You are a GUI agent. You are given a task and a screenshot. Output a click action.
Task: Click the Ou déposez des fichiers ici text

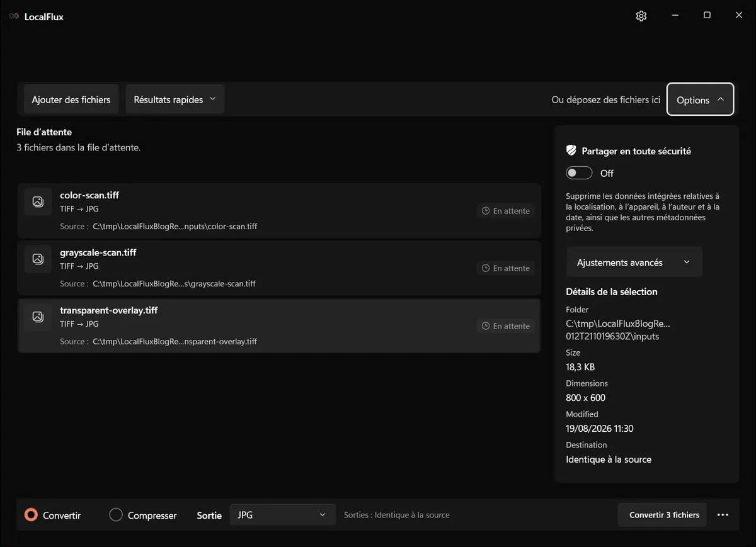[x=605, y=99]
